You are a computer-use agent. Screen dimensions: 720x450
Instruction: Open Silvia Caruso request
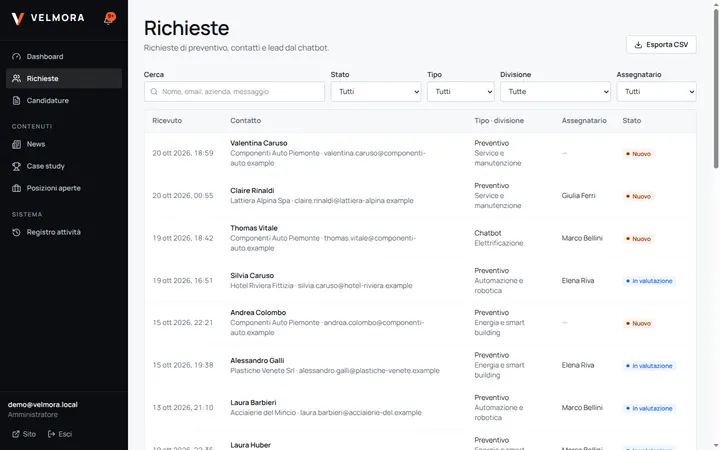[x=420, y=281]
